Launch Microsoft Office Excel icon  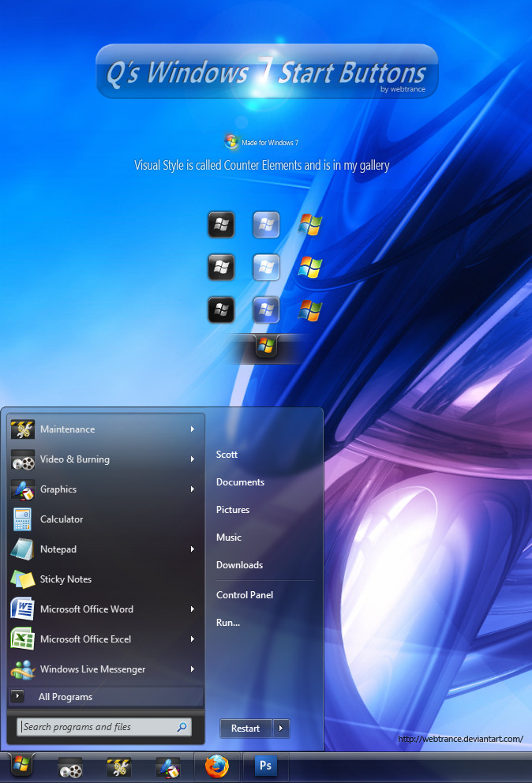coord(22,639)
